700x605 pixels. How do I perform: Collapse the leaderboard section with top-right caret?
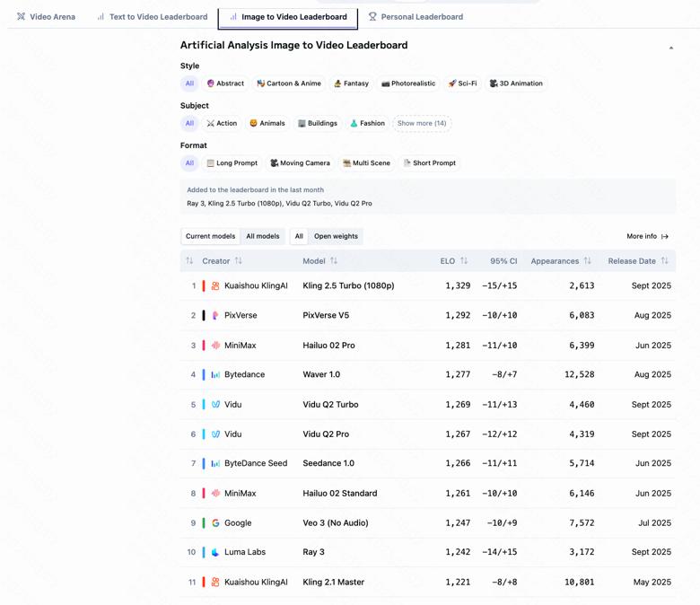[x=670, y=48]
